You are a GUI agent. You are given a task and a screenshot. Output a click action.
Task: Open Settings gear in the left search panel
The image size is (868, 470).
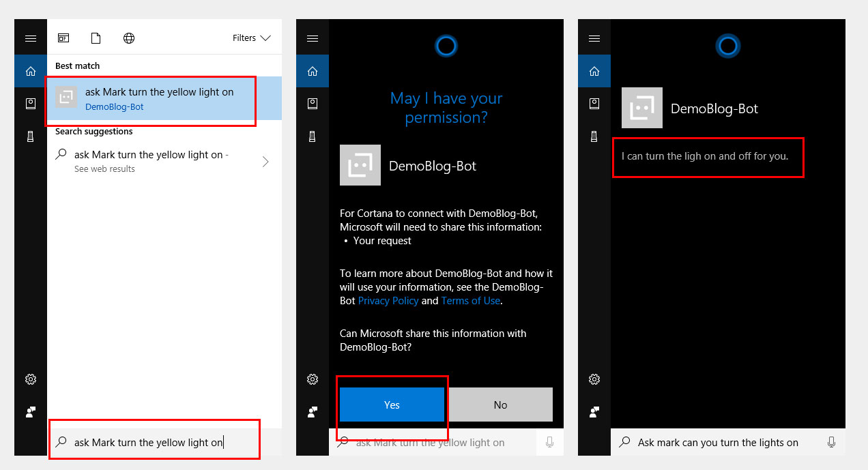point(31,379)
